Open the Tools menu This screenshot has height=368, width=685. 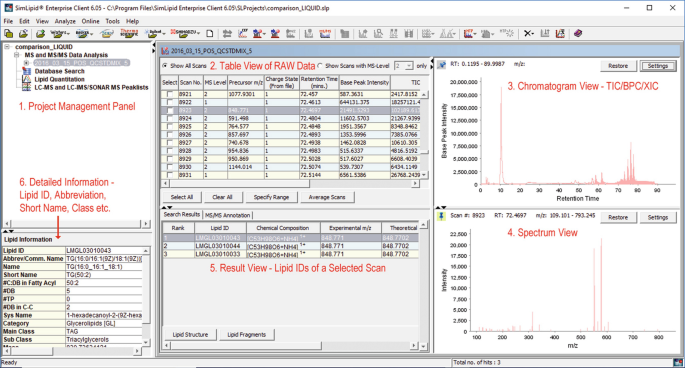pos(112,21)
